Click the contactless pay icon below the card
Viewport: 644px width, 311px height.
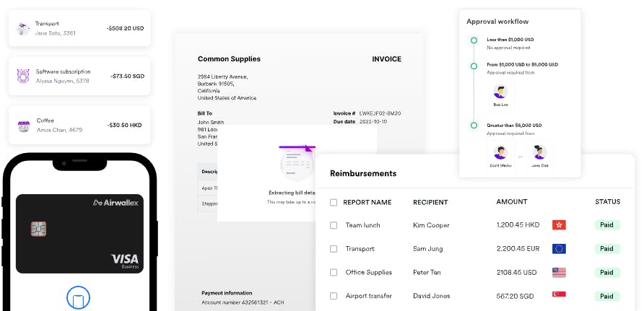click(x=78, y=298)
